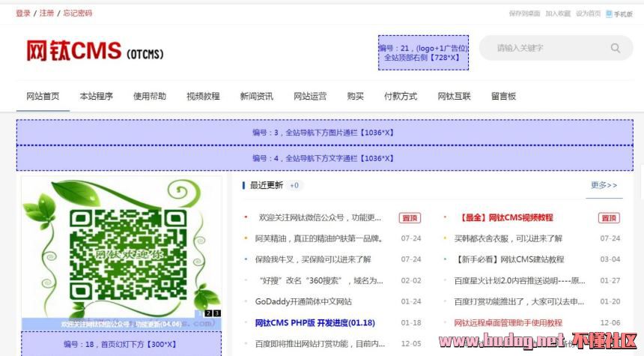Open article 网钛远程桌面管理助手使用教程
The height and width of the screenshot is (356, 644).
[508, 323]
